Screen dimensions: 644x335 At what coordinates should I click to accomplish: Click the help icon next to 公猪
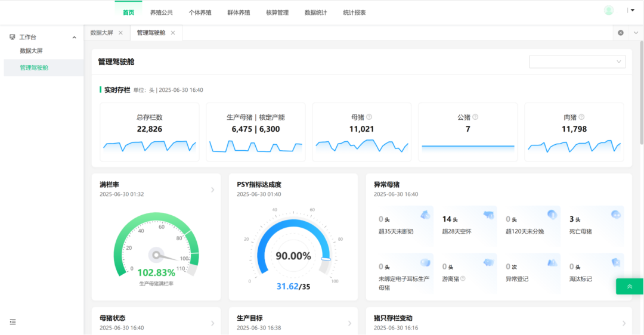(475, 117)
